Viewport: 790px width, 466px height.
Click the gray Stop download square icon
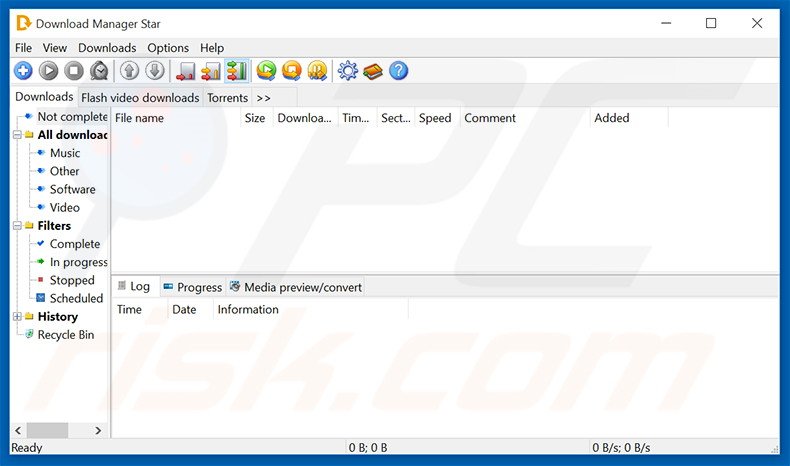point(74,71)
